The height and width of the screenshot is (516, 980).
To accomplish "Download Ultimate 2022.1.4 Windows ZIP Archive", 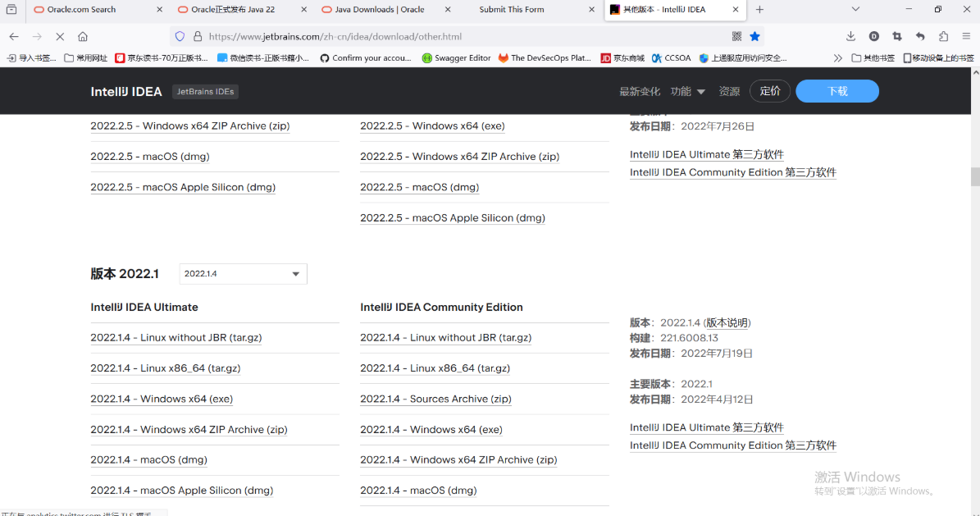I will point(189,430).
